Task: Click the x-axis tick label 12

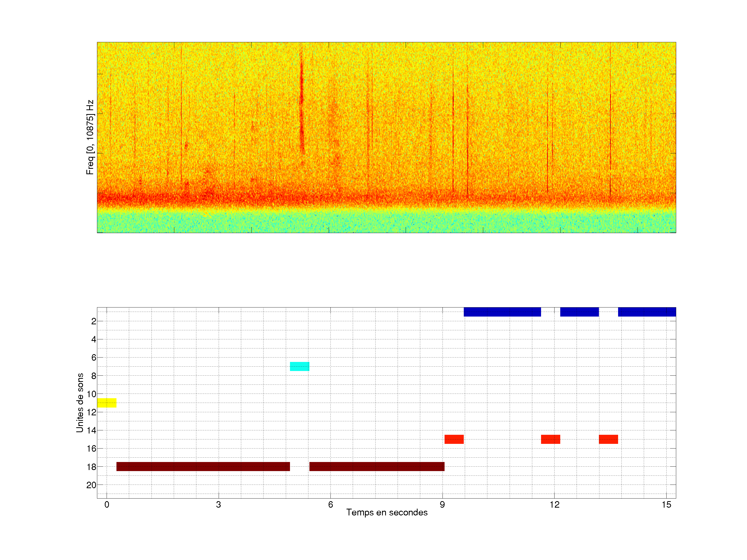Action: pyautogui.click(x=554, y=505)
